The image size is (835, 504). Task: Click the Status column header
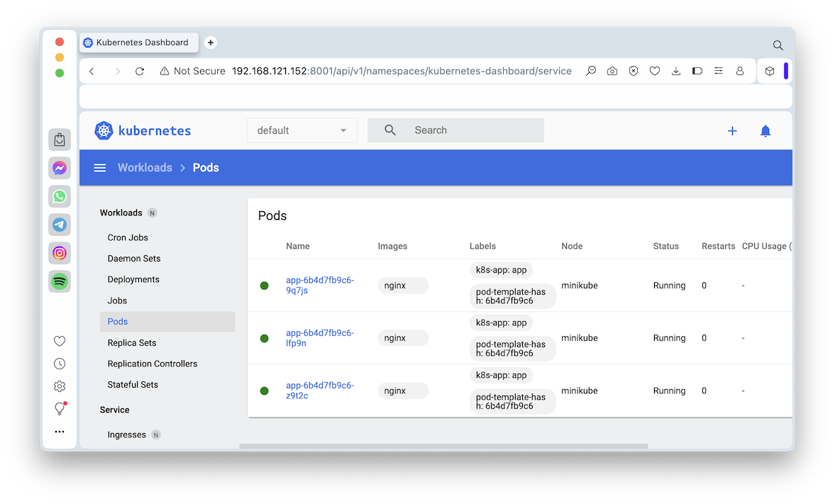[x=665, y=247]
